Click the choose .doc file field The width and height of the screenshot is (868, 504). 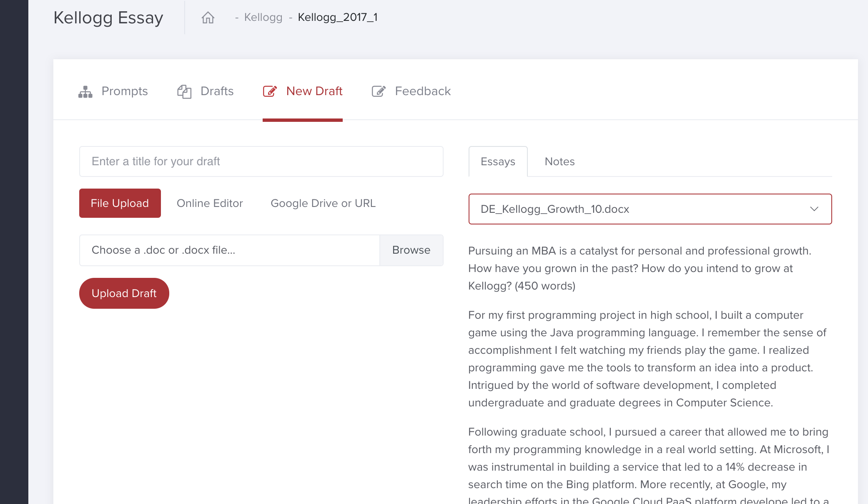pyautogui.click(x=229, y=250)
